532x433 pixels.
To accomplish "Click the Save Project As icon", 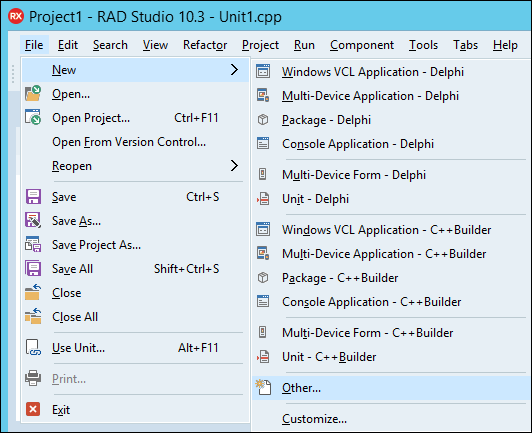I will (33, 244).
